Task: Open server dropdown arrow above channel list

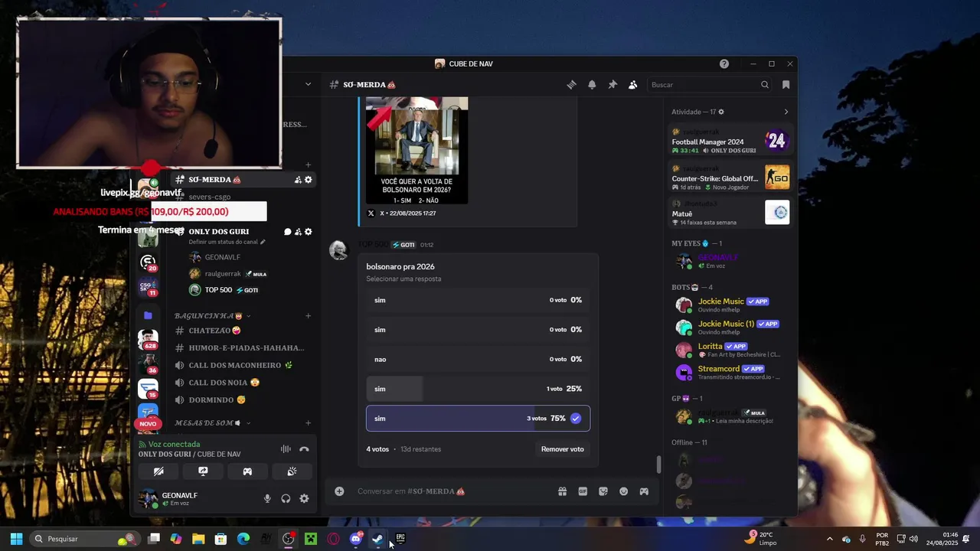Action: tap(308, 84)
